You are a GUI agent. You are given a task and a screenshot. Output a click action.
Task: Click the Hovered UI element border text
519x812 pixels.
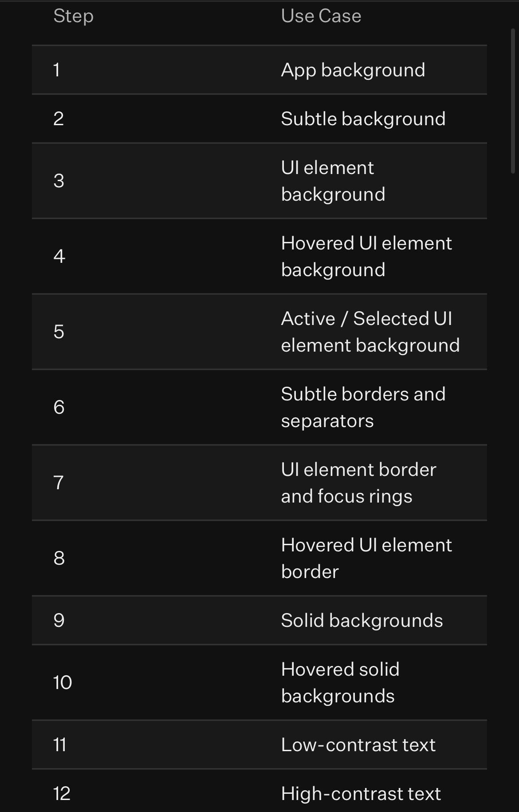pyautogui.click(x=366, y=558)
